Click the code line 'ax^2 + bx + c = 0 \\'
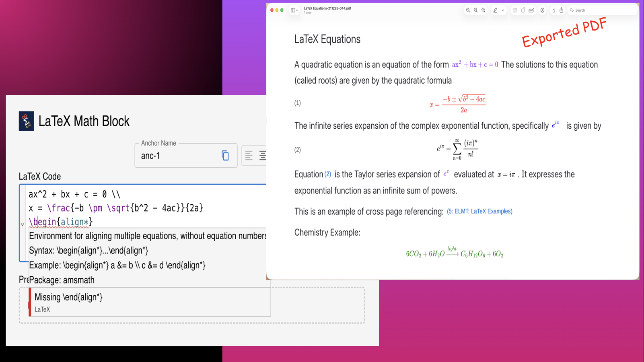The height and width of the screenshot is (362, 644). click(74, 194)
